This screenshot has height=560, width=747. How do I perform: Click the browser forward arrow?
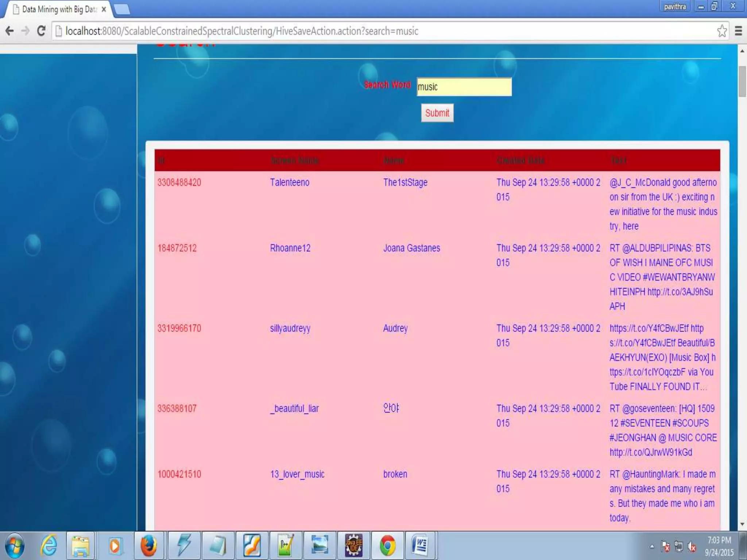(25, 31)
